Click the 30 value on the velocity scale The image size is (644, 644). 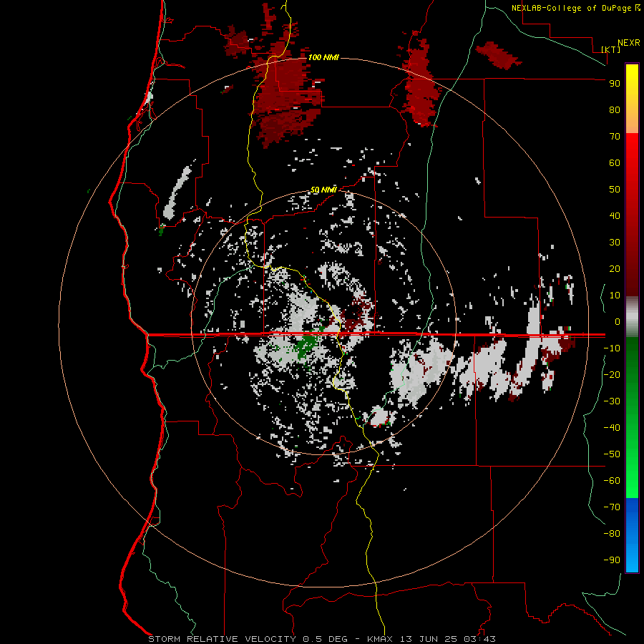[x=615, y=243]
